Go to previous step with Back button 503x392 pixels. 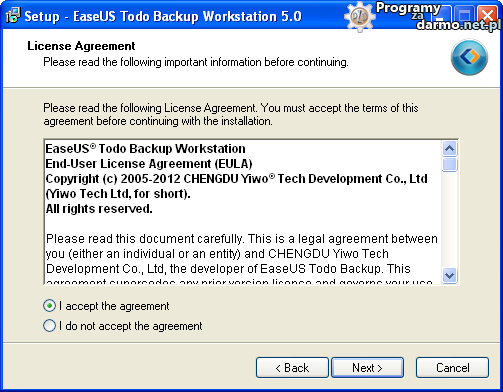pyautogui.click(x=292, y=368)
